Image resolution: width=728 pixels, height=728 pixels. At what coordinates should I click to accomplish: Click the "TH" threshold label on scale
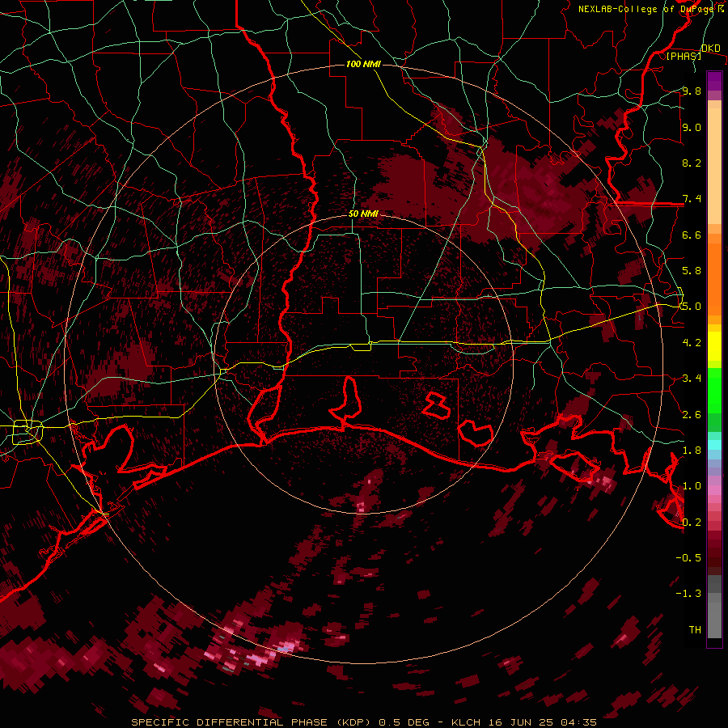[x=695, y=630]
